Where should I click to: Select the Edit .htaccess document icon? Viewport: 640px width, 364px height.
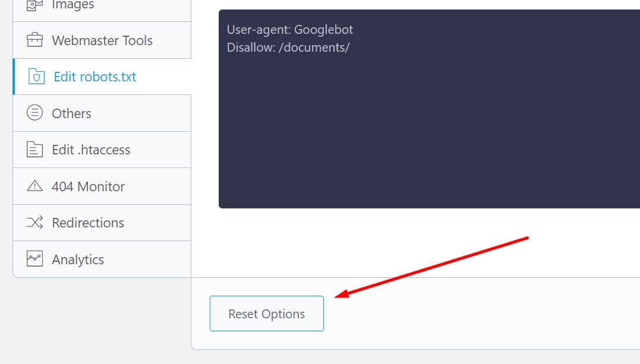coord(34,150)
